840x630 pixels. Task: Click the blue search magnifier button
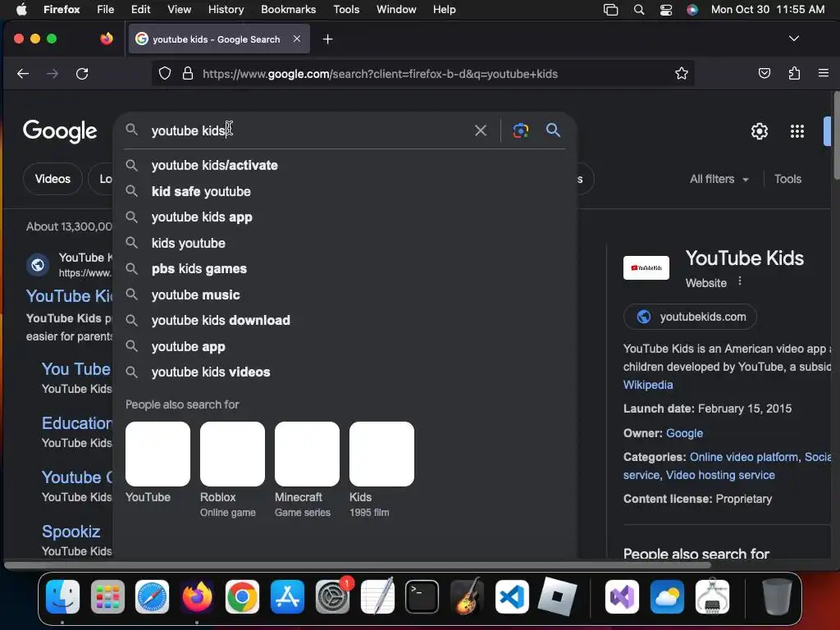point(553,130)
